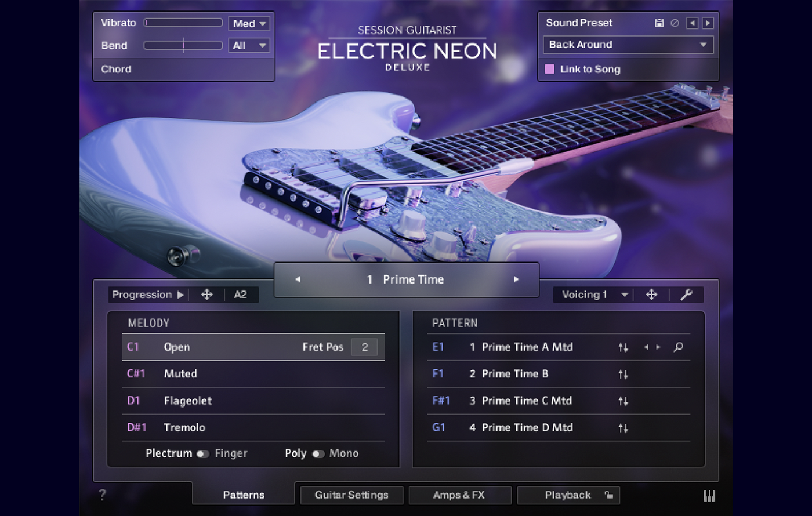Show the keyboard view icon
Screen dimensions: 812x516
(709, 496)
